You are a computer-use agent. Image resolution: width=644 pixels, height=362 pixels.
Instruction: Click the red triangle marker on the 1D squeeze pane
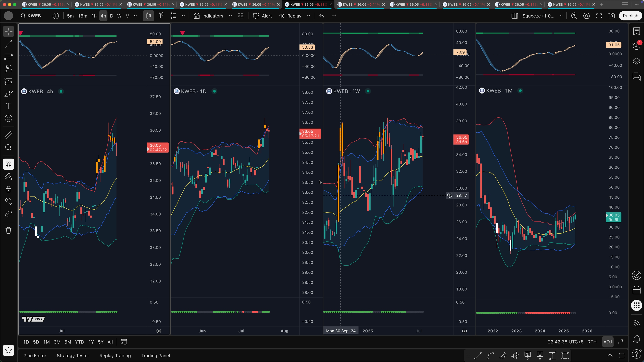[x=182, y=33]
